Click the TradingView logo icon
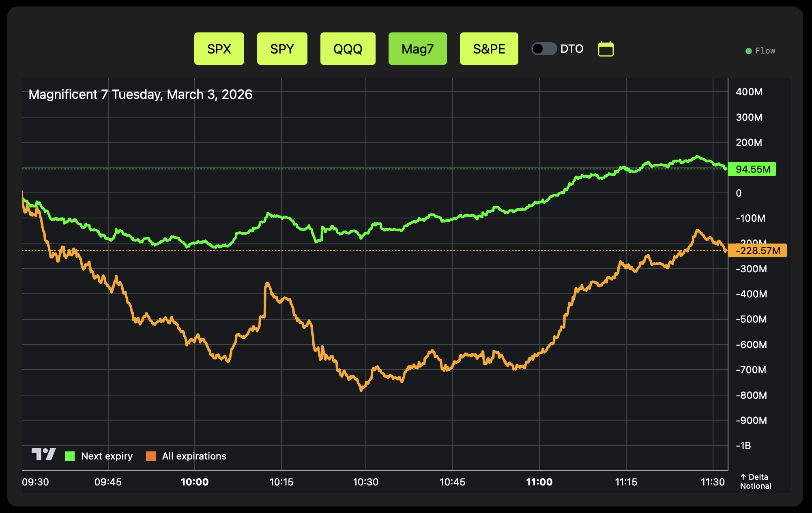The height and width of the screenshot is (513, 812). coord(43,454)
